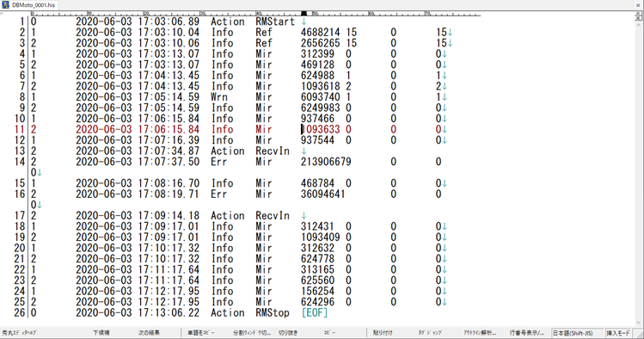Click the 貼り付け function key button
The image size is (644, 339).
383,333
